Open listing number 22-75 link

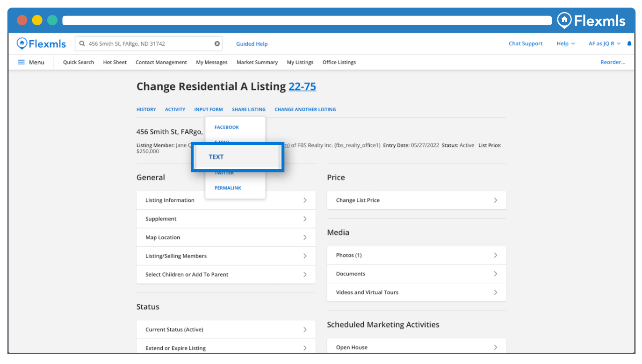(302, 86)
